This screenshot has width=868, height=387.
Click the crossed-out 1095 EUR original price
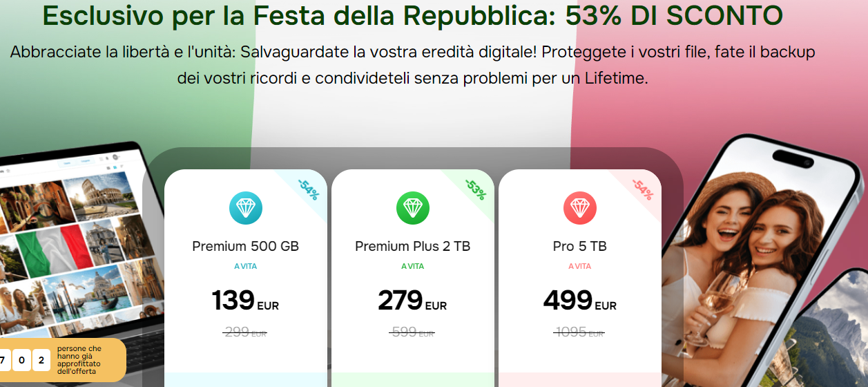pyautogui.click(x=579, y=332)
